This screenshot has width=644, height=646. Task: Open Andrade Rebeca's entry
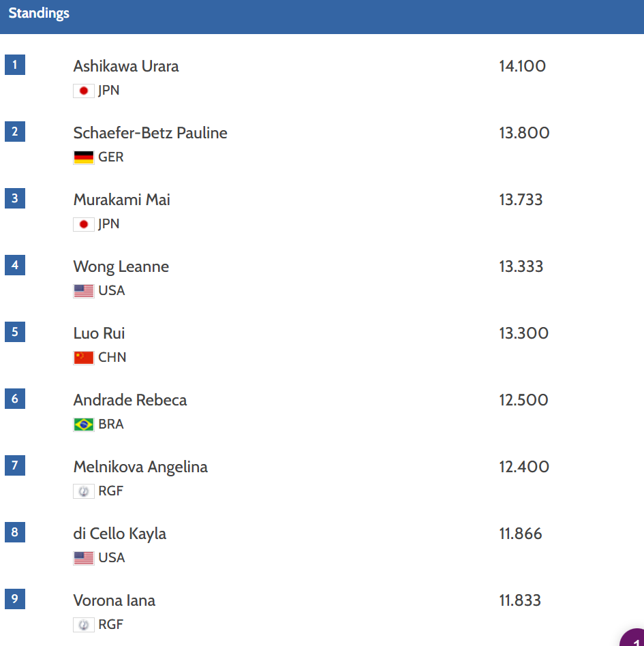point(130,400)
